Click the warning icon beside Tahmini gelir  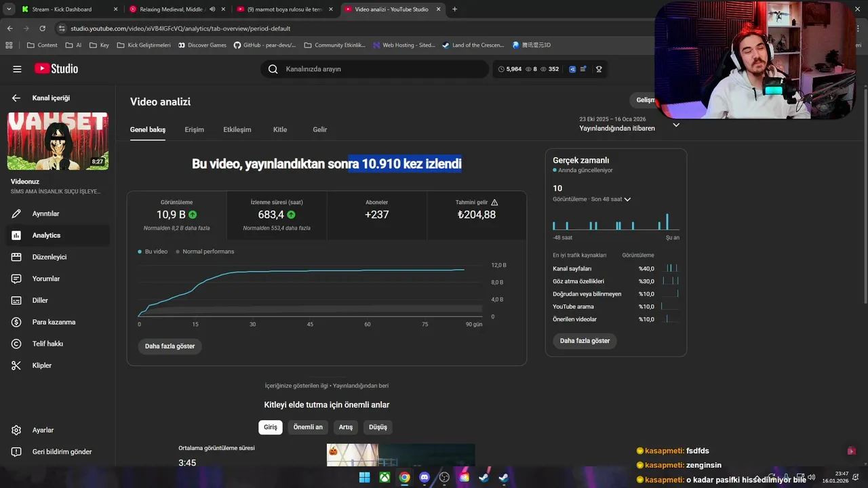(x=494, y=202)
